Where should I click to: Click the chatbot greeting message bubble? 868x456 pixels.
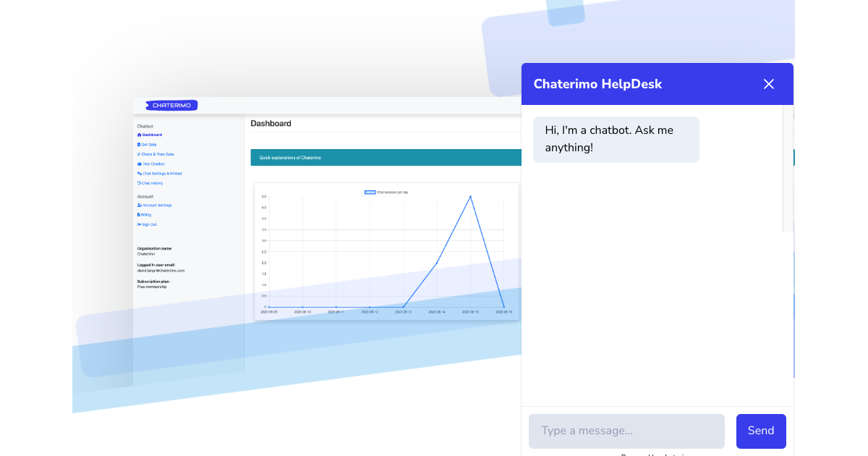pos(616,139)
